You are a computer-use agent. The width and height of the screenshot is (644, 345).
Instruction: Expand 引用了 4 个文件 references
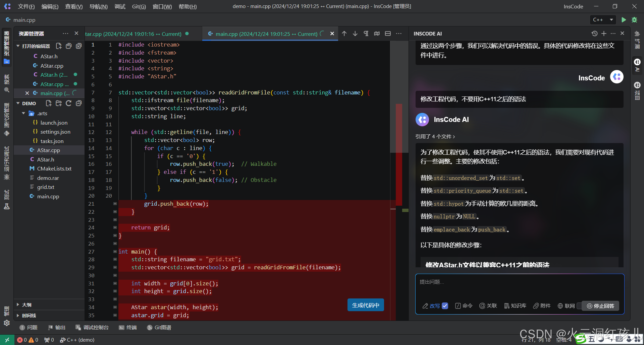pos(435,137)
